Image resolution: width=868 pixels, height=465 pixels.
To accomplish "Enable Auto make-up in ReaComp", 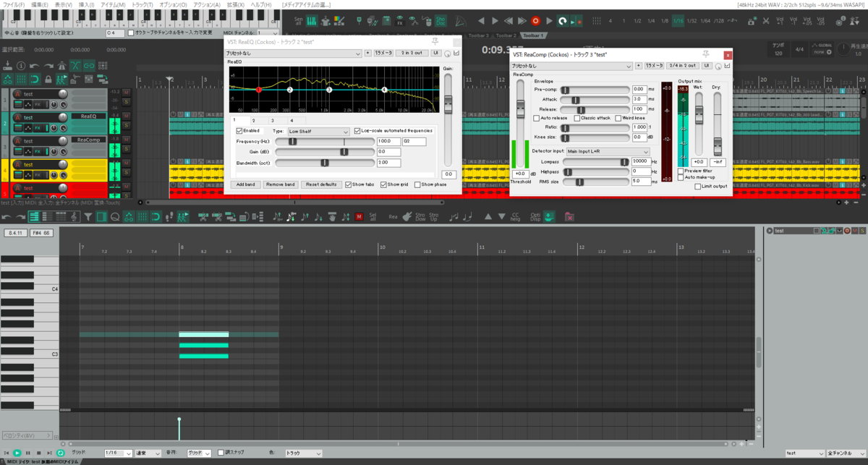I will point(681,177).
